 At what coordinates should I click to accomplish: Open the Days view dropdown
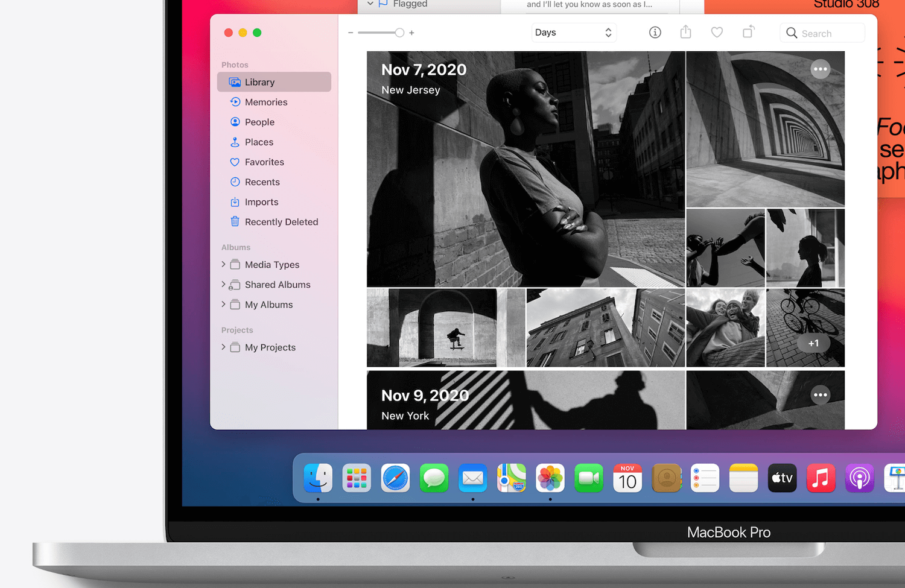pyautogui.click(x=573, y=33)
